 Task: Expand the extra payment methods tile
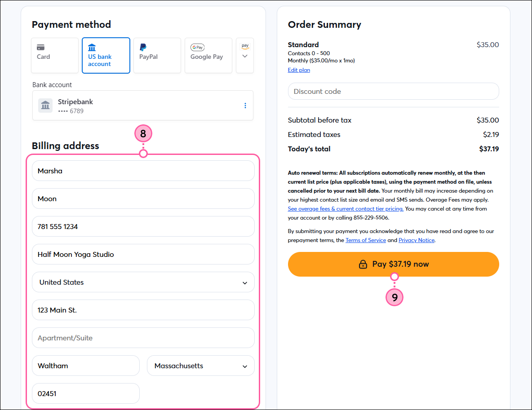pos(244,55)
